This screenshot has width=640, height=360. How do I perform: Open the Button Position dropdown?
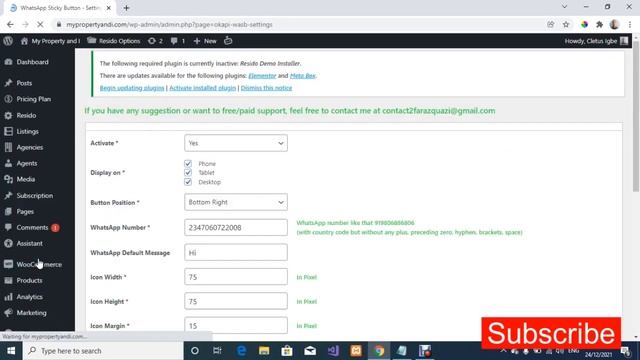236,202
